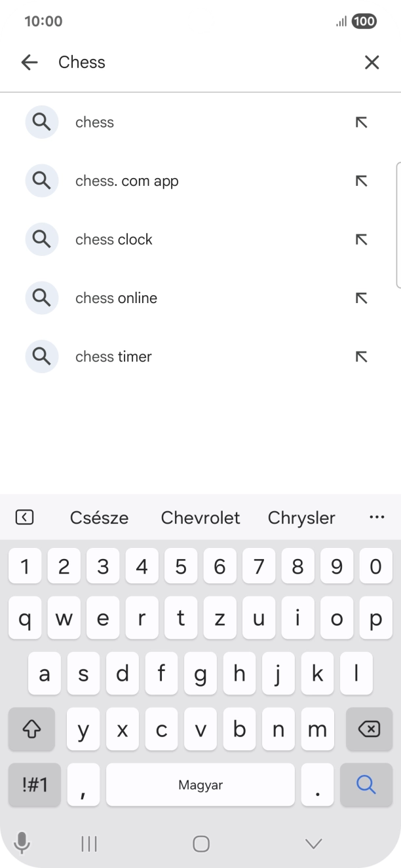Tap the Magyar spacebar key

[x=200, y=785]
